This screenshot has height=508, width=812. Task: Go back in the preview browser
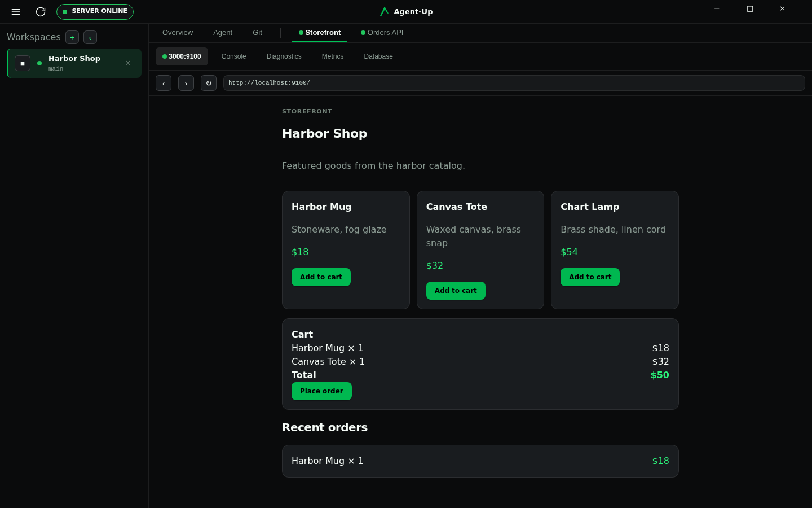[x=164, y=83]
